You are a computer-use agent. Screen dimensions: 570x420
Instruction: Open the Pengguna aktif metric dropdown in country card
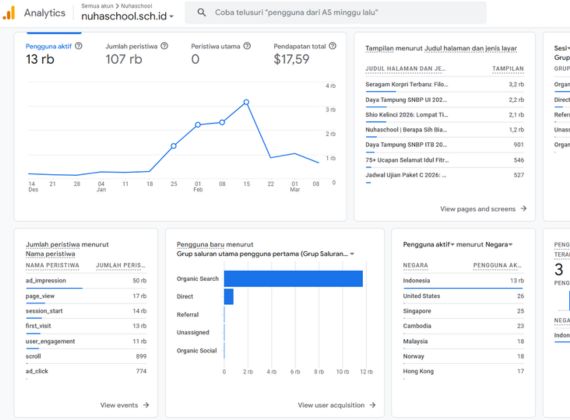tap(429, 244)
